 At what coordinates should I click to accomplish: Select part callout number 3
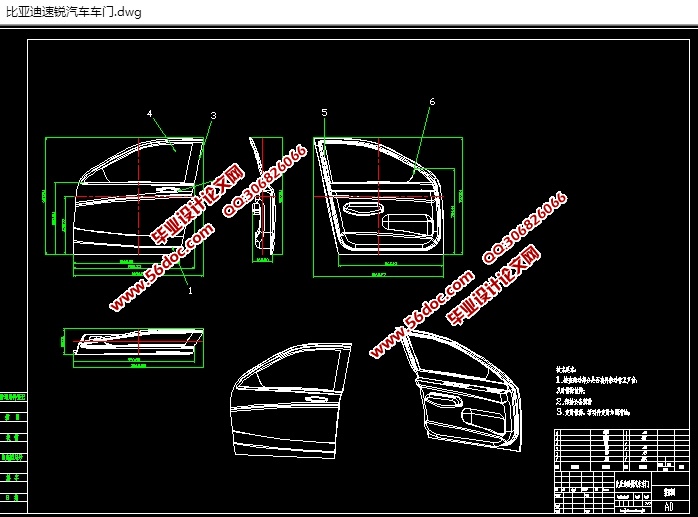(x=214, y=116)
